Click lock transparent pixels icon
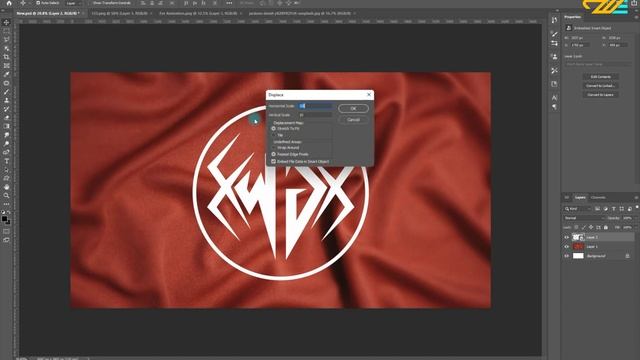This screenshot has height=360, width=640. [x=576, y=227]
